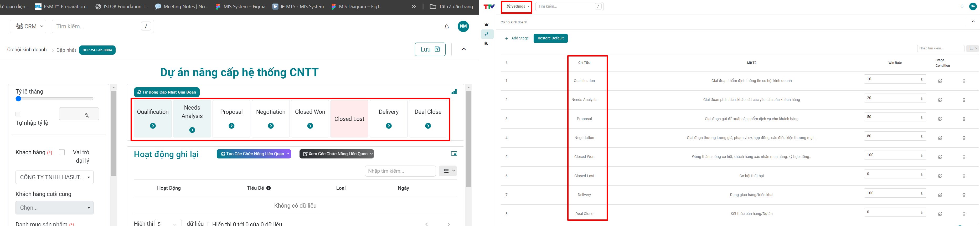Click the Tỷ lệ thắng slider handle
The image size is (980, 226).
pos(18,99)
